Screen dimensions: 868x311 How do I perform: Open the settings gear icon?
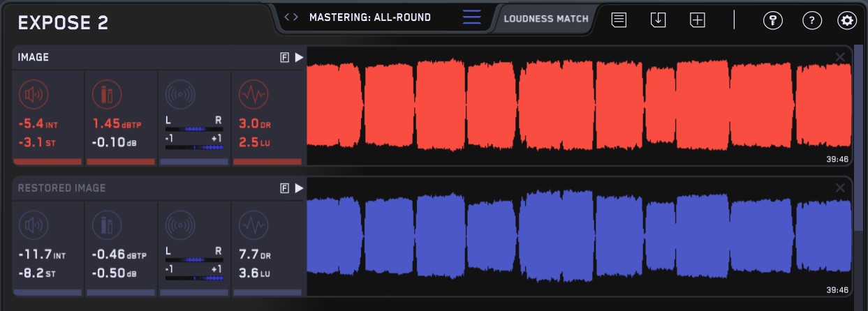point(847,20)
